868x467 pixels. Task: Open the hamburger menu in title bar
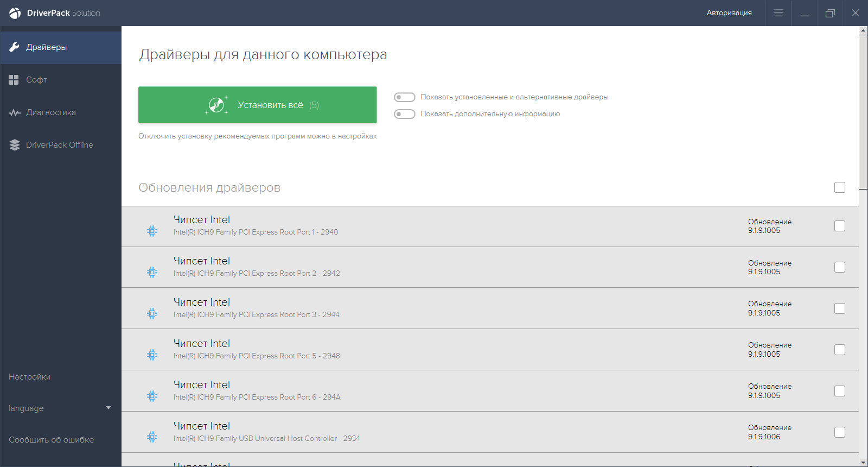[x=778, y=13]
